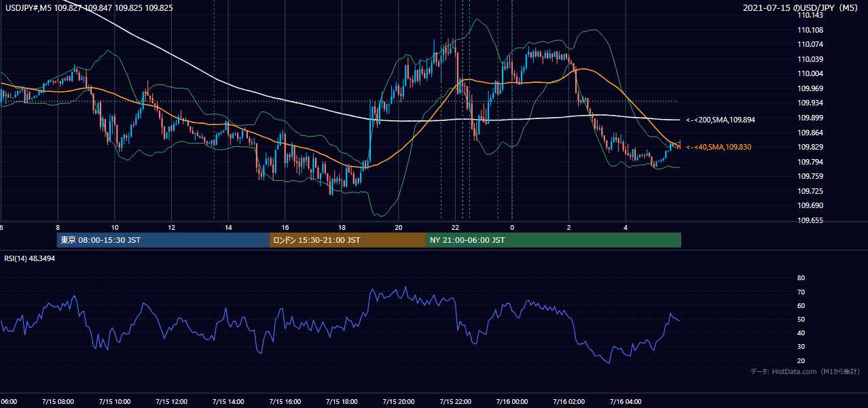Click price axis value 110.074

click(x=811, y=44)
